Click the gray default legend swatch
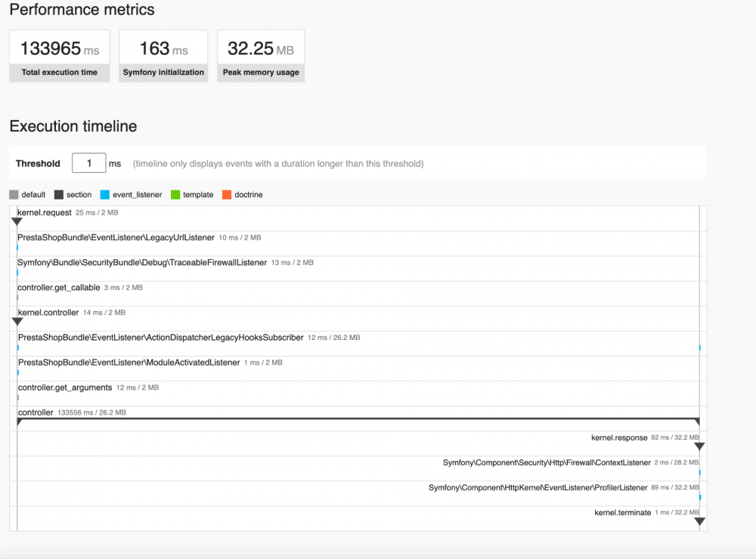This screenshot has height=559, width=756. 14,195
